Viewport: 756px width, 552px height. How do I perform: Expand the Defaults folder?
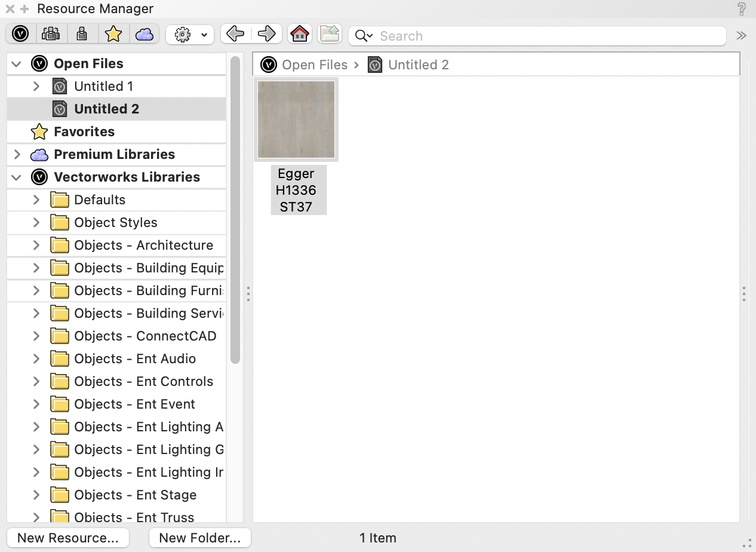tap(36, 200)
